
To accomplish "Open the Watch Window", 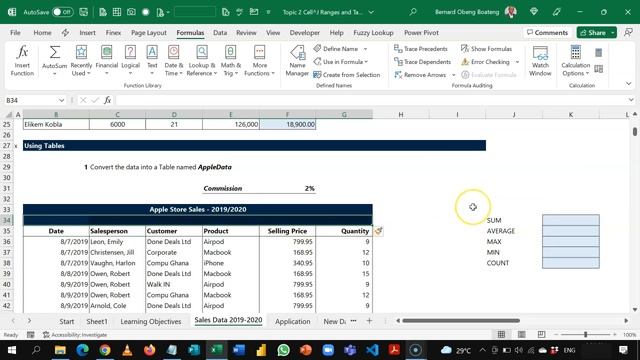I will tap(540, 61).
